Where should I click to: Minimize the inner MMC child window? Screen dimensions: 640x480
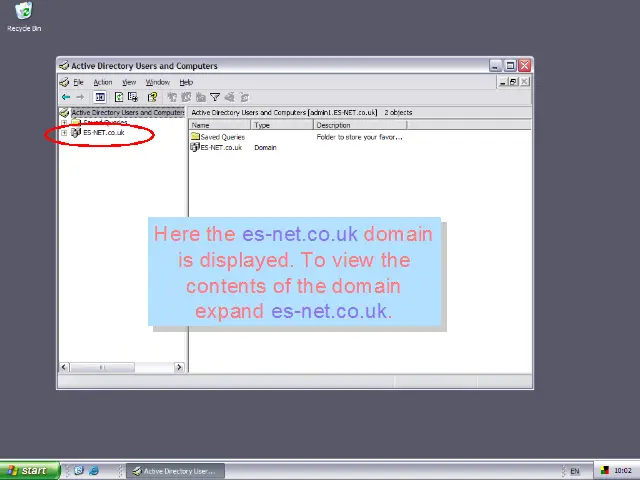pyautogui.click(x=503, y=82)
